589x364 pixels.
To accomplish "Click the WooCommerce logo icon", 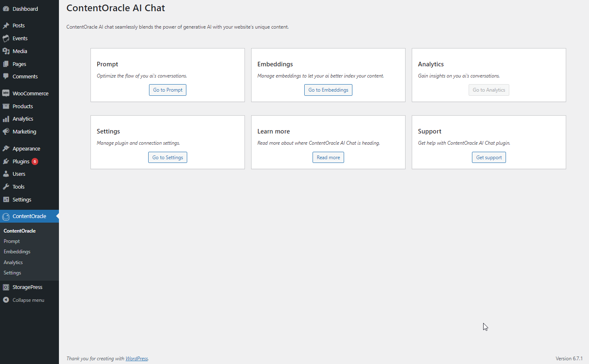I will (x=6, y=93).
